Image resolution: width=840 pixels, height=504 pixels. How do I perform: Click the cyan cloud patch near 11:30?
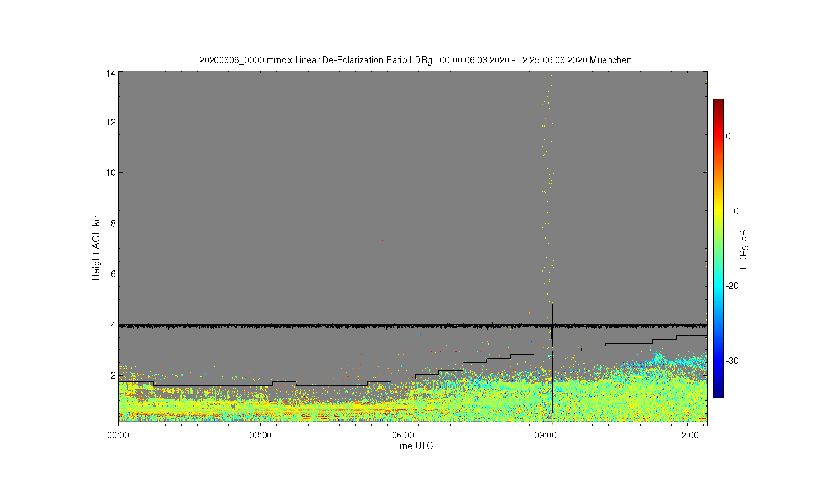pyautogui.click(x=658, y=357)
